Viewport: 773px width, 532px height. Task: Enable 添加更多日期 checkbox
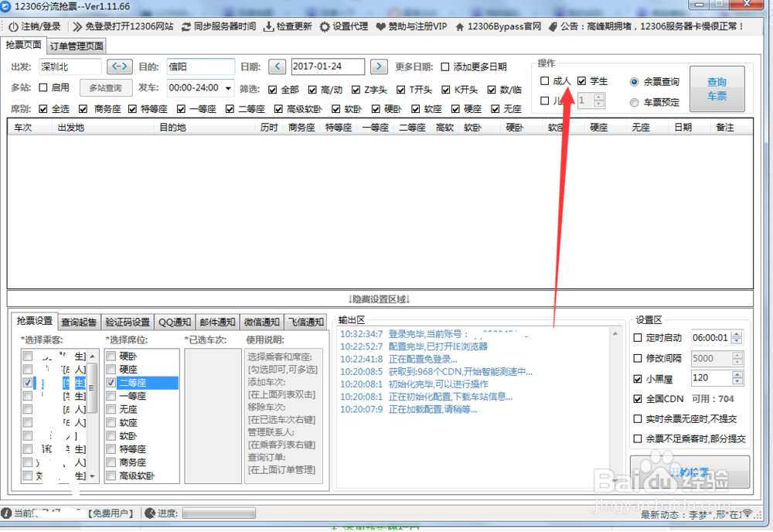click(445, 66)
